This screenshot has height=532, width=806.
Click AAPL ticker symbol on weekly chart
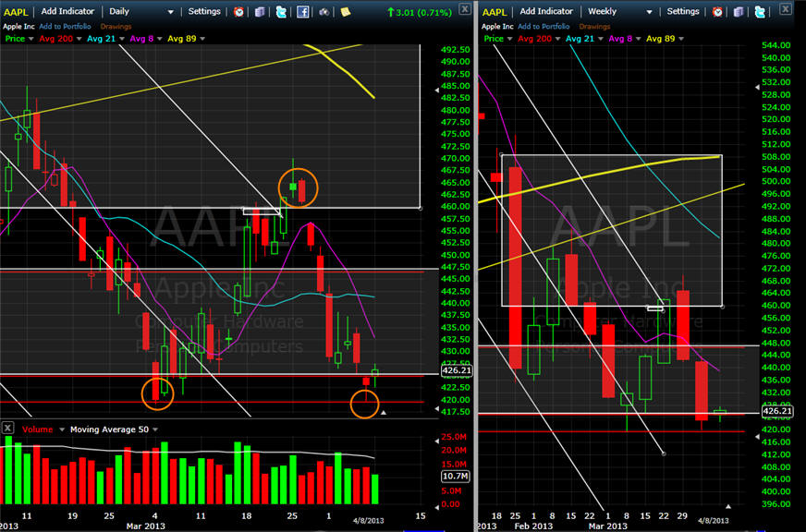click(494, 12)
